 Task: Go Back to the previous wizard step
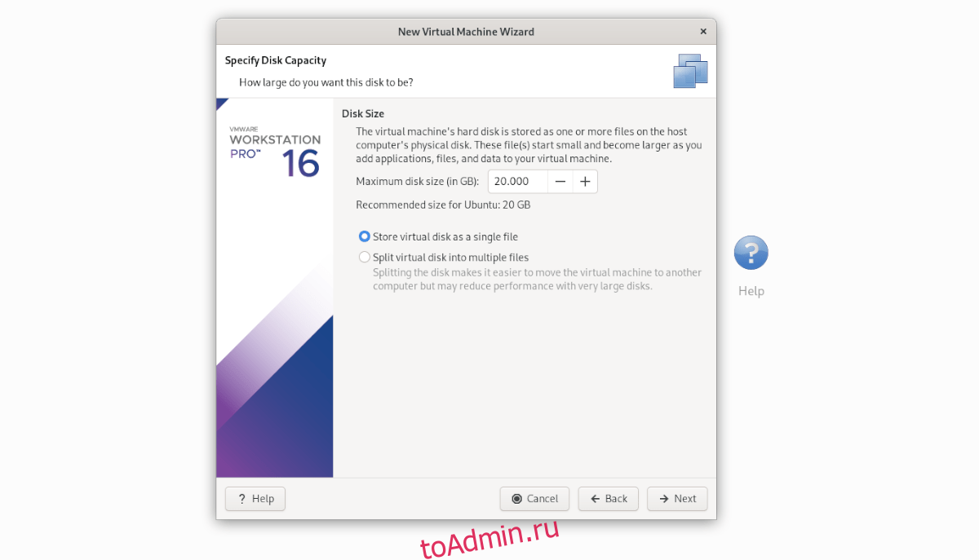[608, 499]
